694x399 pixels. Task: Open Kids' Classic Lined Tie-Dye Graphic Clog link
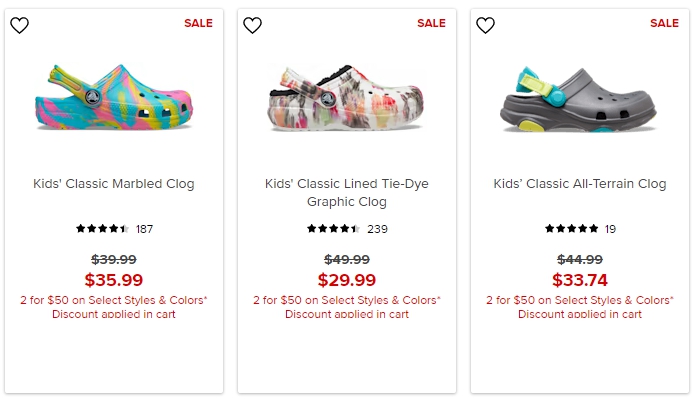[x=347, y=193]
